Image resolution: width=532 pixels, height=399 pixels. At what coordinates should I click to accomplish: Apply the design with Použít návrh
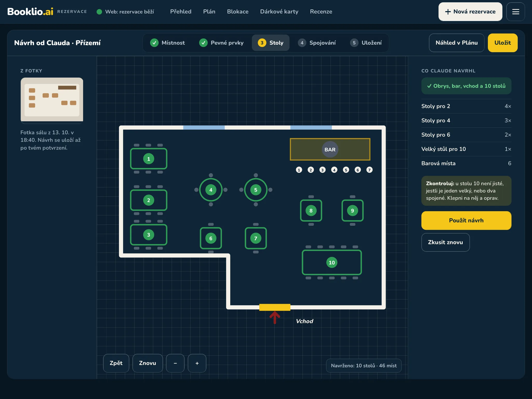coord(466,220)
